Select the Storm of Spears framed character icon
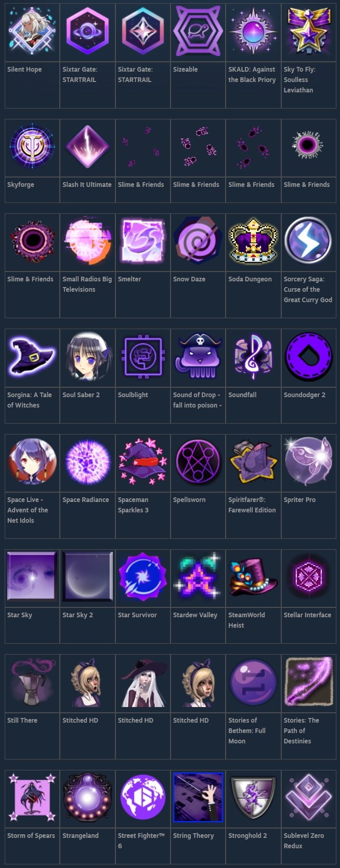This screenshot has width=340, height=868. pos(32,797)
